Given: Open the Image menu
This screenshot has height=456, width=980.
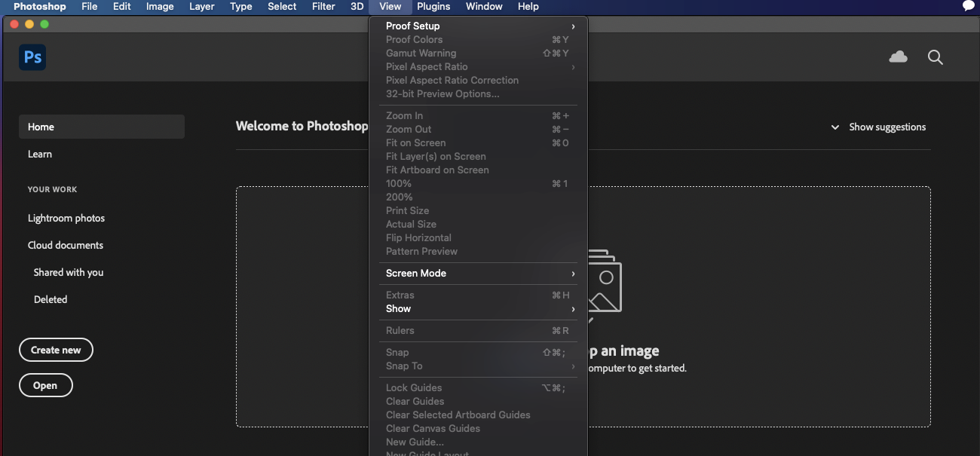Looking at the screenshot, I should coord(160,6).
